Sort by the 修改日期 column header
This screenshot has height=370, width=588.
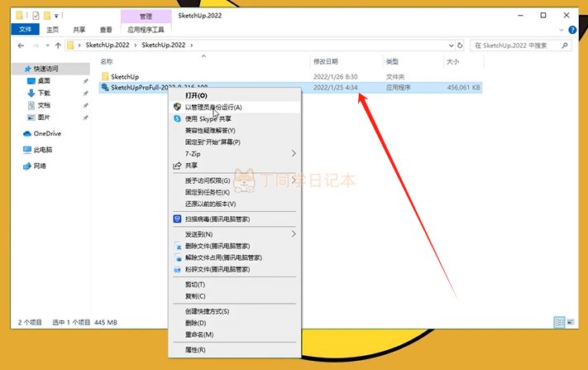(326, 61)
